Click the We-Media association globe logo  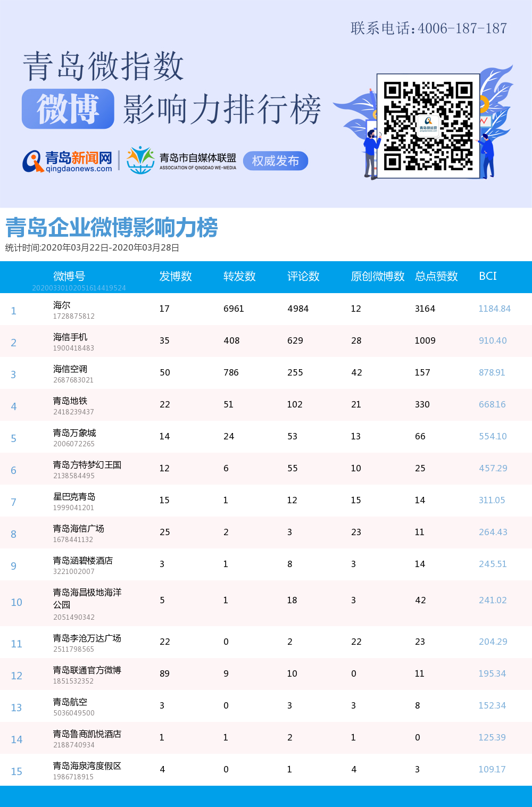point(140,160)
